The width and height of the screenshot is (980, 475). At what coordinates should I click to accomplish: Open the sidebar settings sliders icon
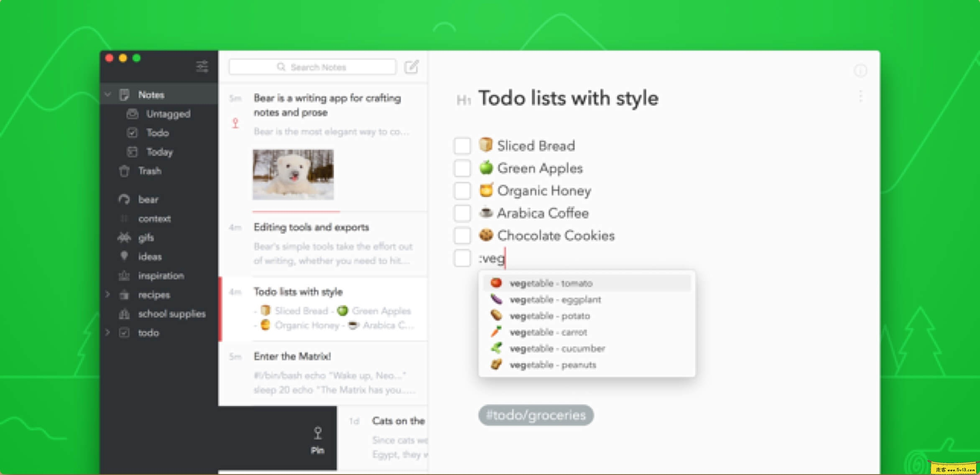[x=202, y=66]
